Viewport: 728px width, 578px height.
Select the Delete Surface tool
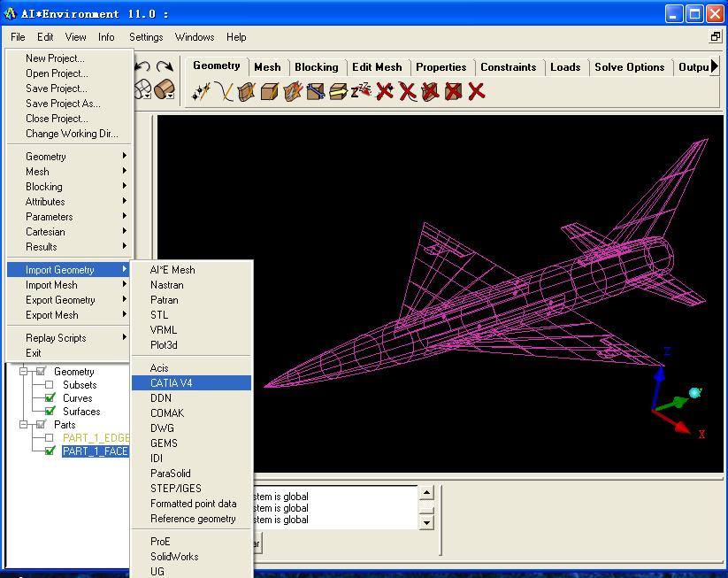(x=431, y=91)
